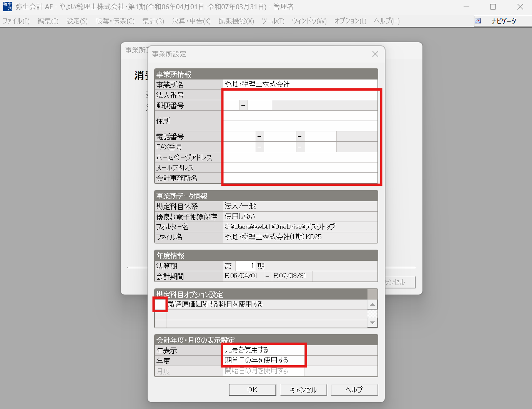
Task: Open the 編集(E) menu
Action: [x=48, y=21]
